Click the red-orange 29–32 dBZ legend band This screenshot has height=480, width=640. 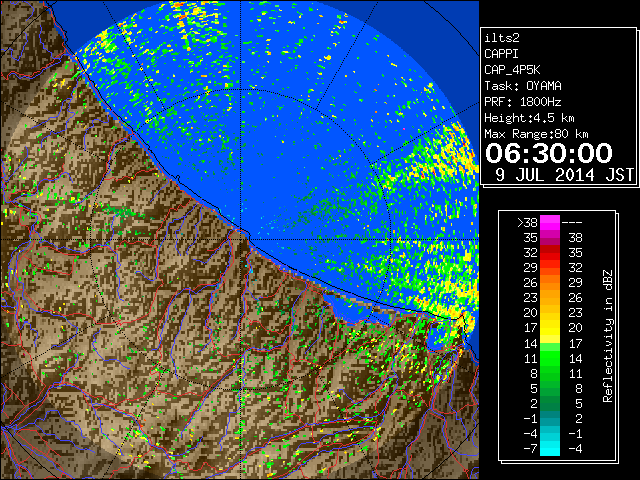(550, 268)
